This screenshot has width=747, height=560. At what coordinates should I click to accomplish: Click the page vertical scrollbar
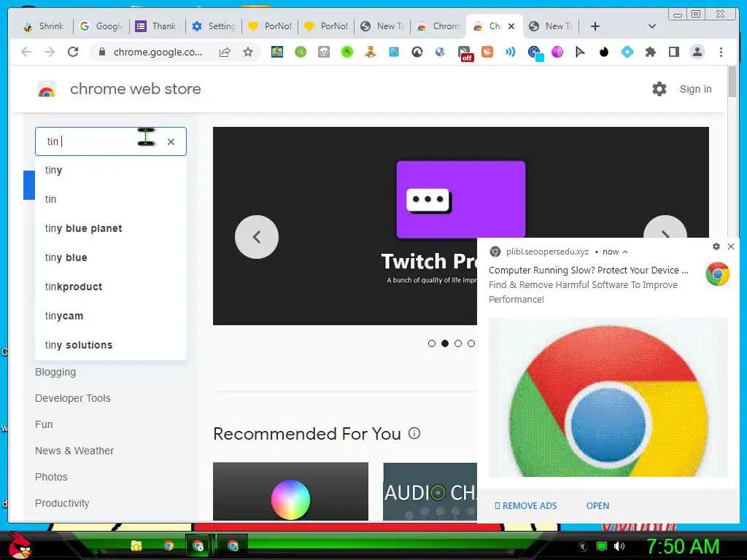point(732,82)
